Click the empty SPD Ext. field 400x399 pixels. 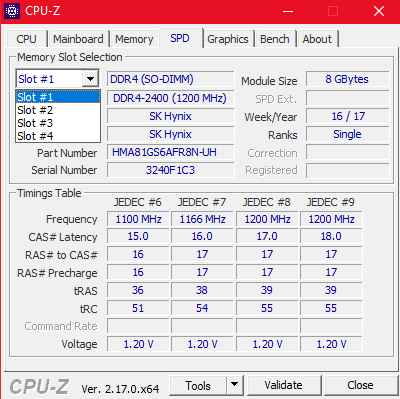click(347, 98)
